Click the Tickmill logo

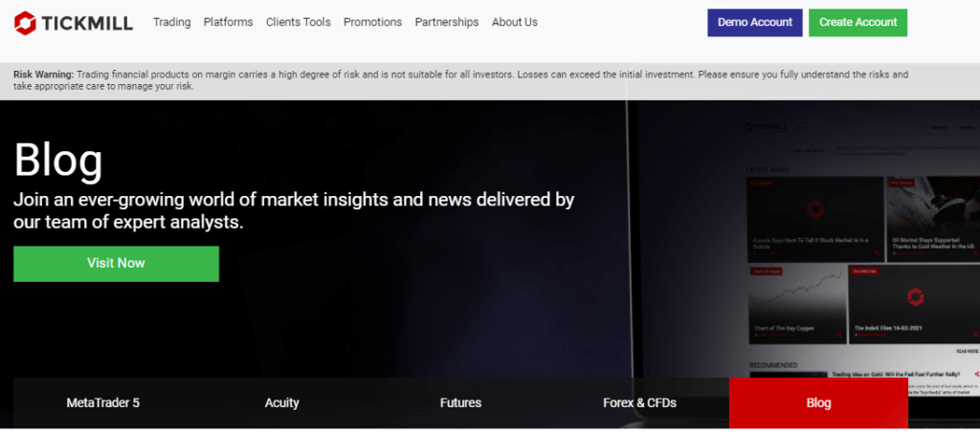pos(73,23)
